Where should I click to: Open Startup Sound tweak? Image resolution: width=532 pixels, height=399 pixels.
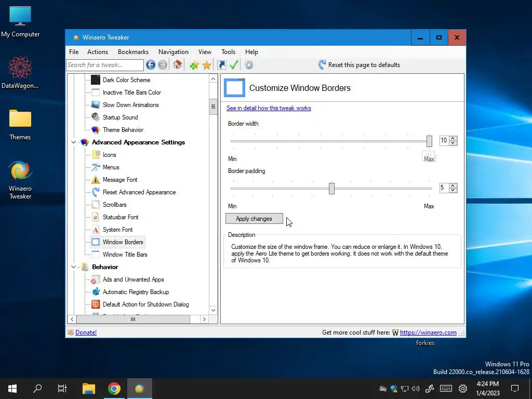click(x=120, y=117)
